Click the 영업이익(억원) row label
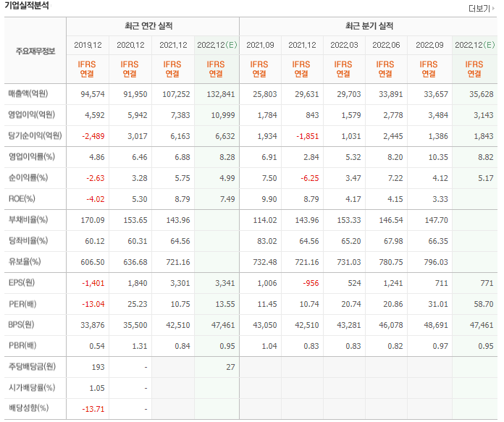The height and width of the screenshot is (422, 504). pos(32,115)
